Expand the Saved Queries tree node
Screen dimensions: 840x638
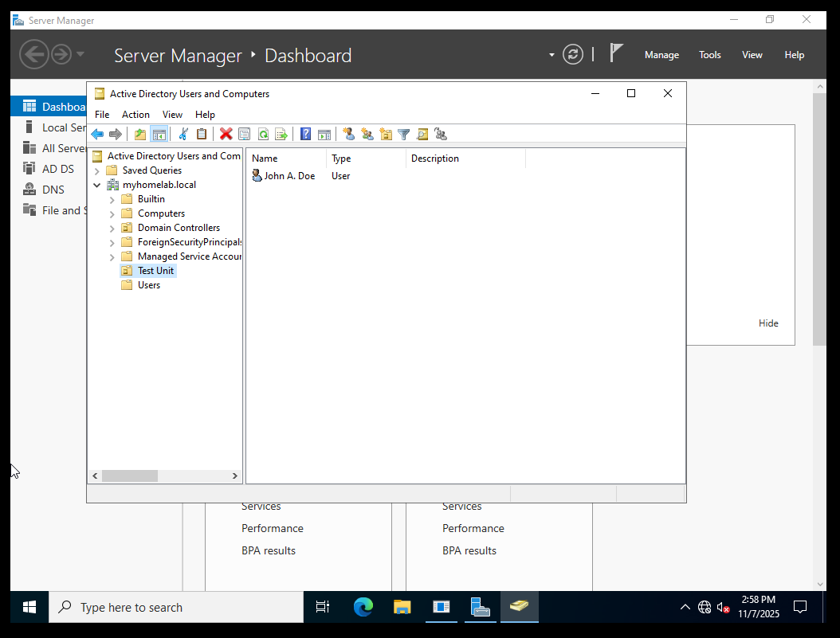click(97, 170)
